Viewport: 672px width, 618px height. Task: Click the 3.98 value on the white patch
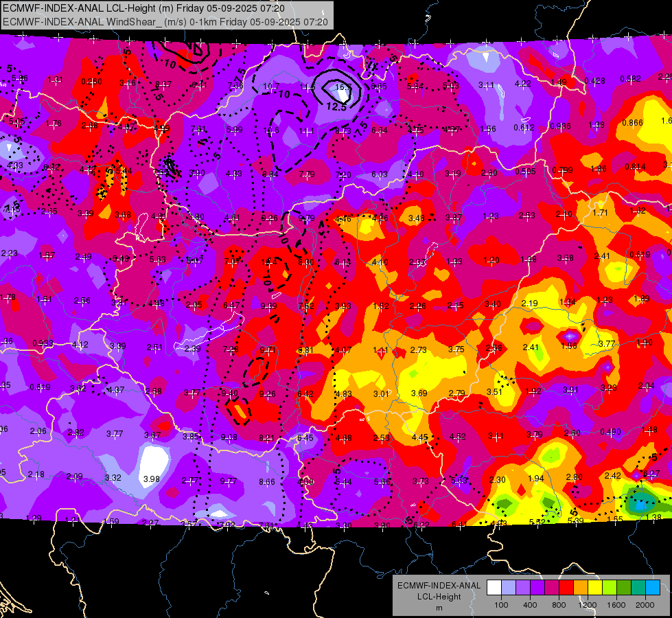tap(151, 479)
